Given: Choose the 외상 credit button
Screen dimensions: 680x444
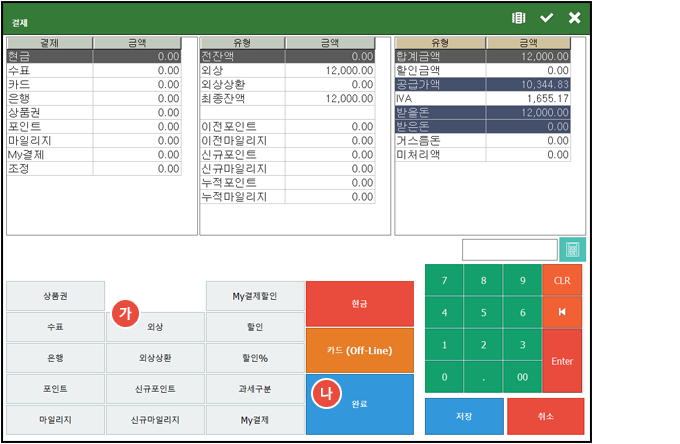Looking at the screenshot, I should (x=155, y=327).
